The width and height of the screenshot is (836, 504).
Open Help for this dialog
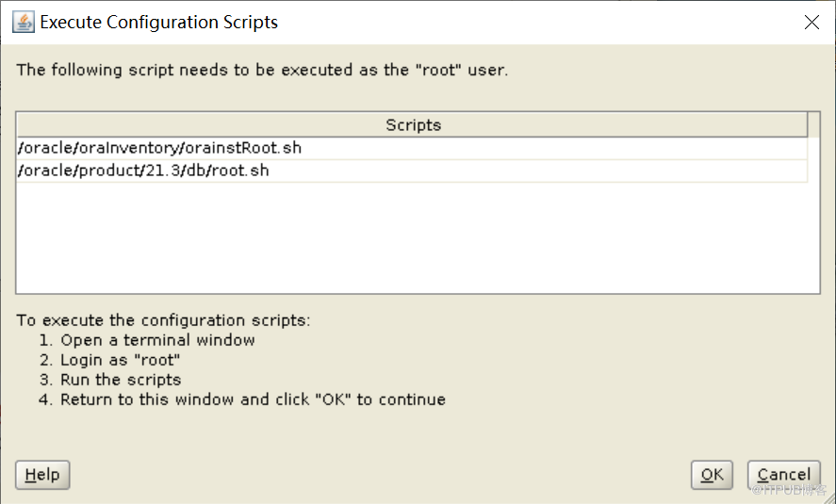point(42,475)
